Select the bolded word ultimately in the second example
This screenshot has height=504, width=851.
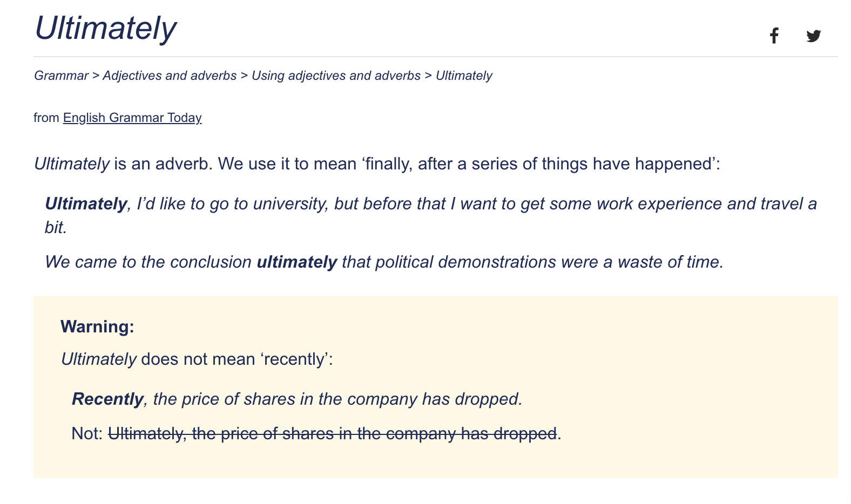coord(296,263)
